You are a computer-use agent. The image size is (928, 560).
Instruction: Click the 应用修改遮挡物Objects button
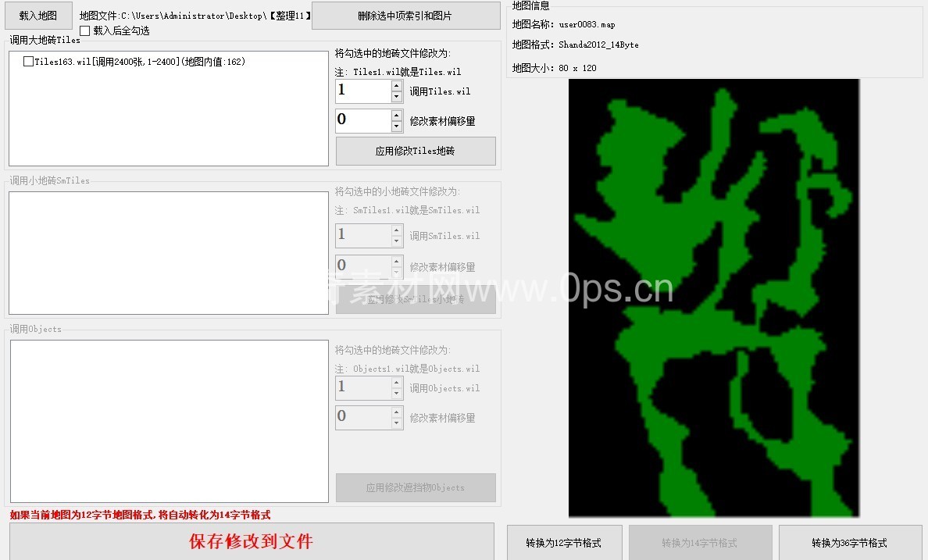[416, 487]
